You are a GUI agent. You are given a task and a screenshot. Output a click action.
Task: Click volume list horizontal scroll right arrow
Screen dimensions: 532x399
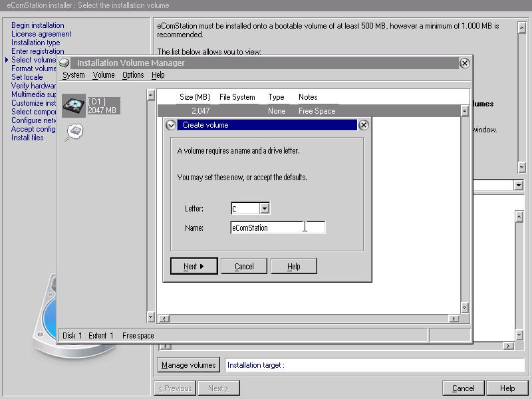(454, 319)
